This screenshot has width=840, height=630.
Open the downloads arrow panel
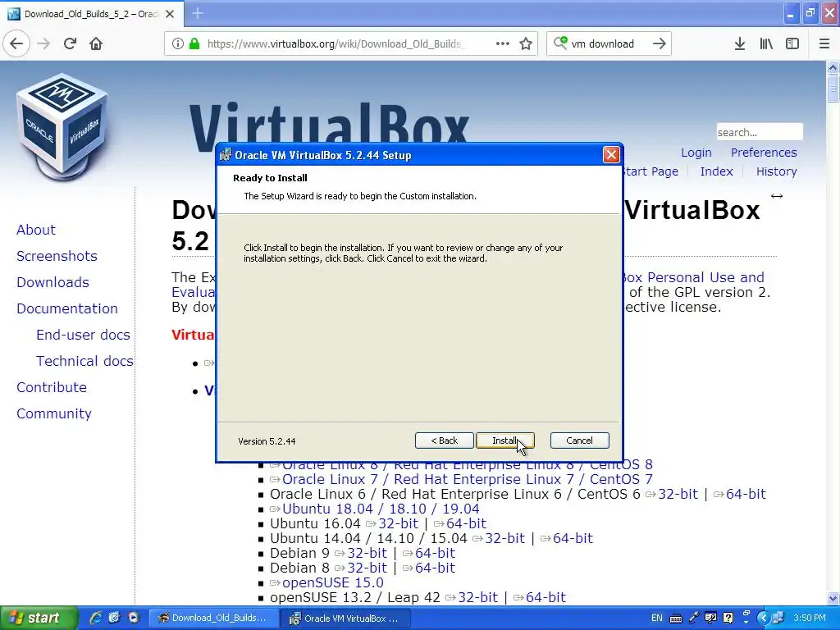coord(740,43)
